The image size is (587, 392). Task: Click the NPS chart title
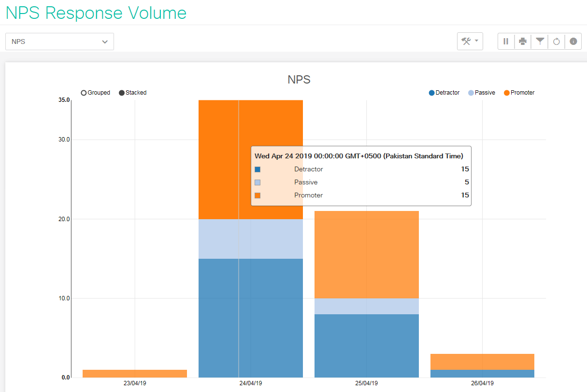pos(299,80)
